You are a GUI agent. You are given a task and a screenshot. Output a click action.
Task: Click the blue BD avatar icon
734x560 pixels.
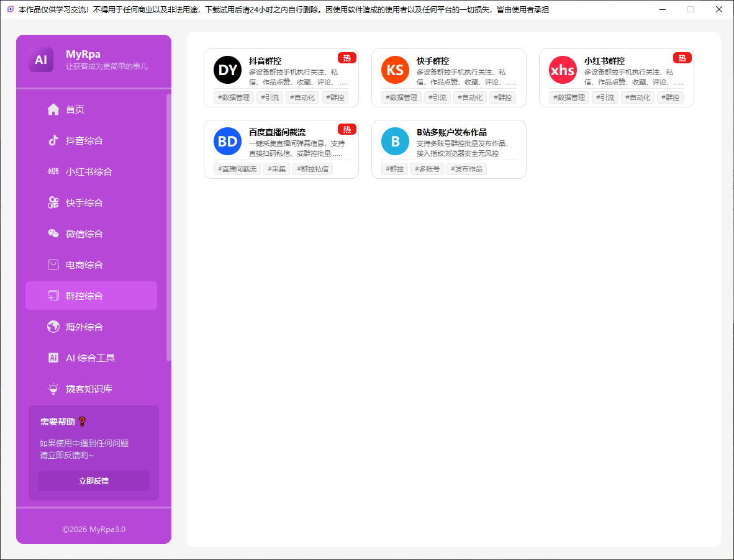227,142
